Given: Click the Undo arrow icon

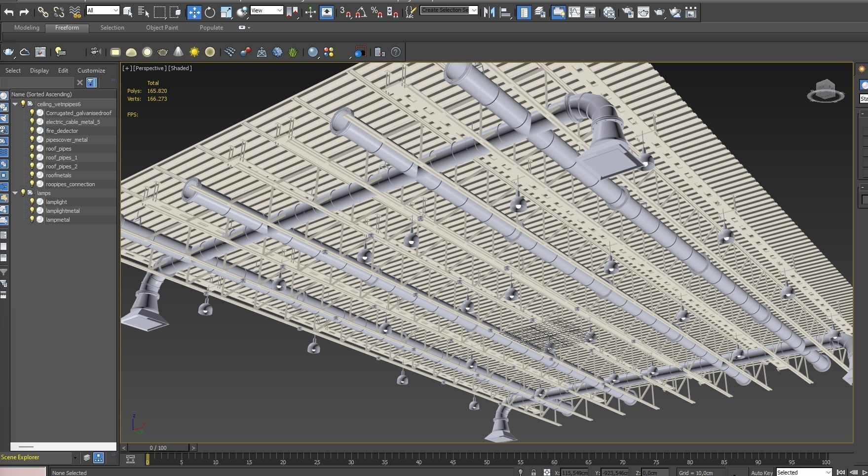Looking at the screenshot, I should click(9, 12).
